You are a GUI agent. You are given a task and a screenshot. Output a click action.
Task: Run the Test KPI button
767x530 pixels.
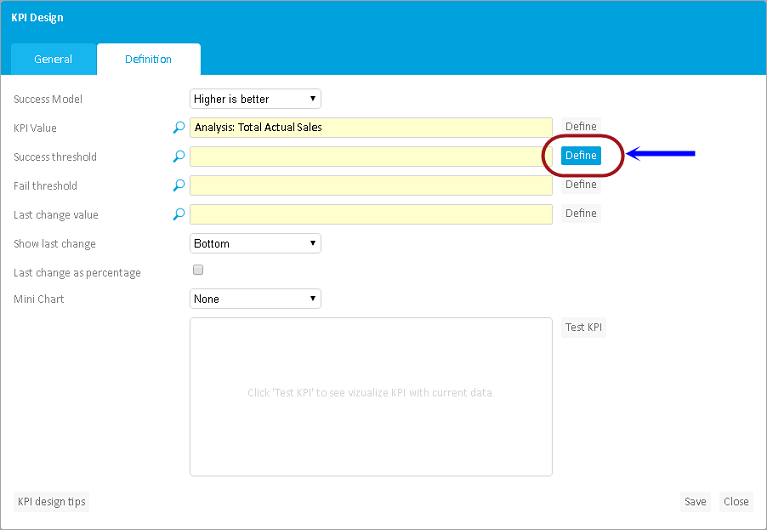[582, 328]
